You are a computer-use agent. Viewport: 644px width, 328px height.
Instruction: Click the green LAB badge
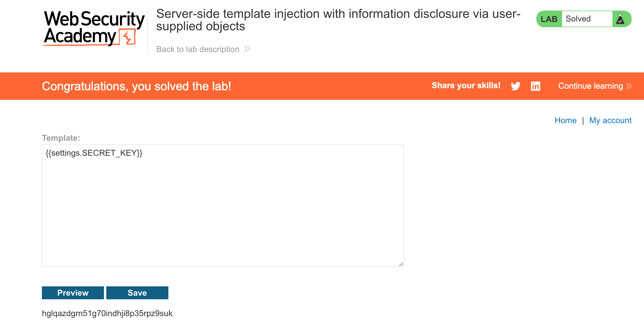point(549,19)
